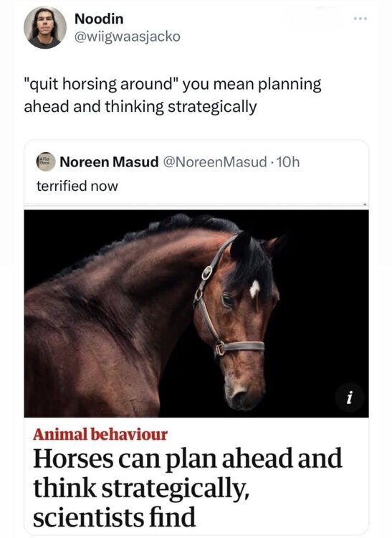The image size is (392, 538).
Task: Open Noreen Masud's small avatar
Action: (x=46, y=161)
